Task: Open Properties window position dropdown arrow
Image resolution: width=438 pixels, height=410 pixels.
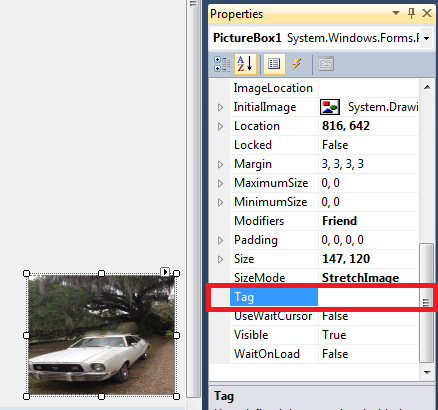Action: click(396, 13)
